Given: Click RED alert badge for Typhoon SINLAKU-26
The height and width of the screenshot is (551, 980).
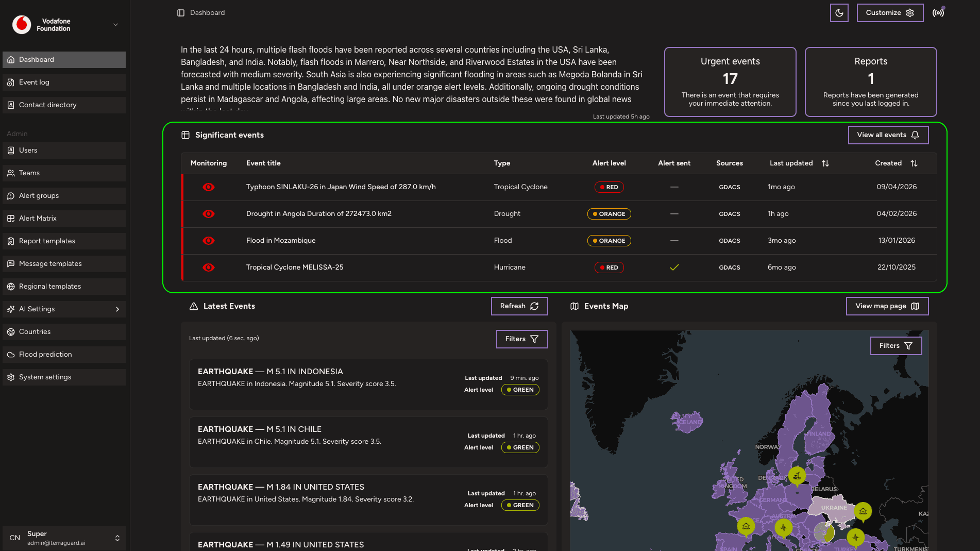Looking at the screenshot, I should [x=609, y=187].
